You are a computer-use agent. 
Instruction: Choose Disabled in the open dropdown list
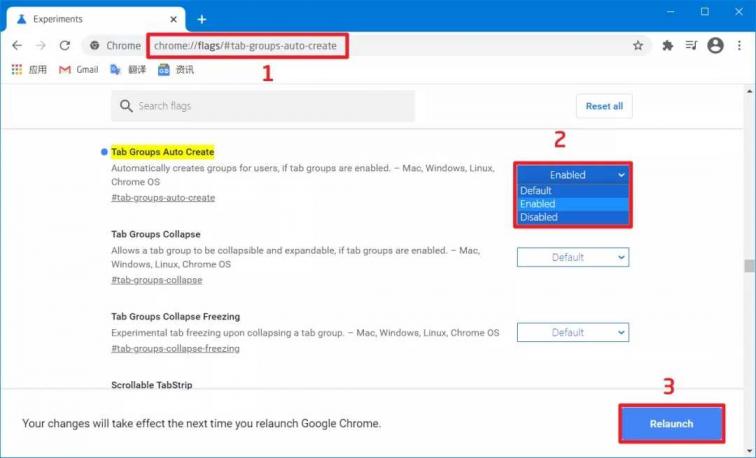(573, 217)
